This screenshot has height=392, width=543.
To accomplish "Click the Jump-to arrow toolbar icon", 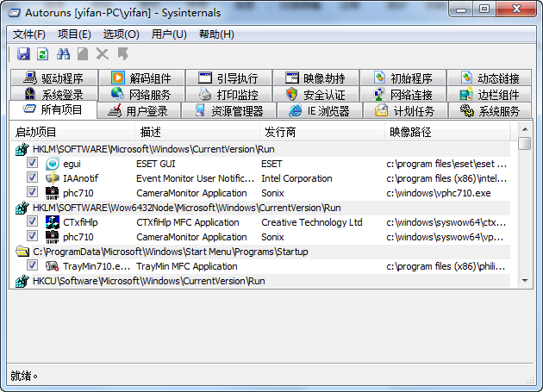I will [122, 53].
